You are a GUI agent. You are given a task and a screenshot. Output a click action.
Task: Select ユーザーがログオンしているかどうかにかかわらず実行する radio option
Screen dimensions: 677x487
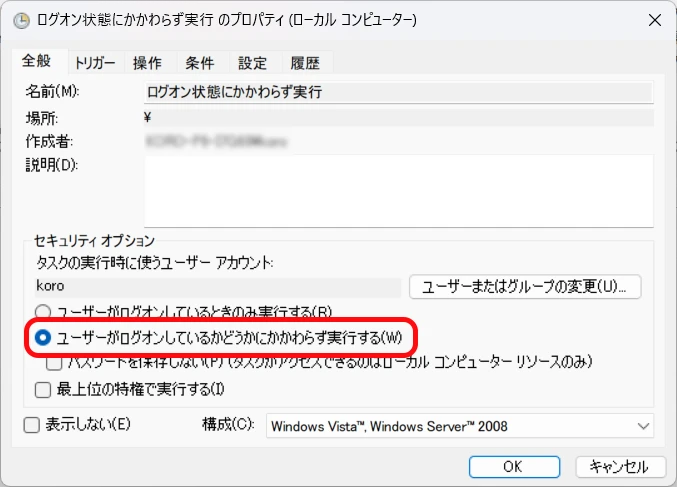[x=44, y=338]
